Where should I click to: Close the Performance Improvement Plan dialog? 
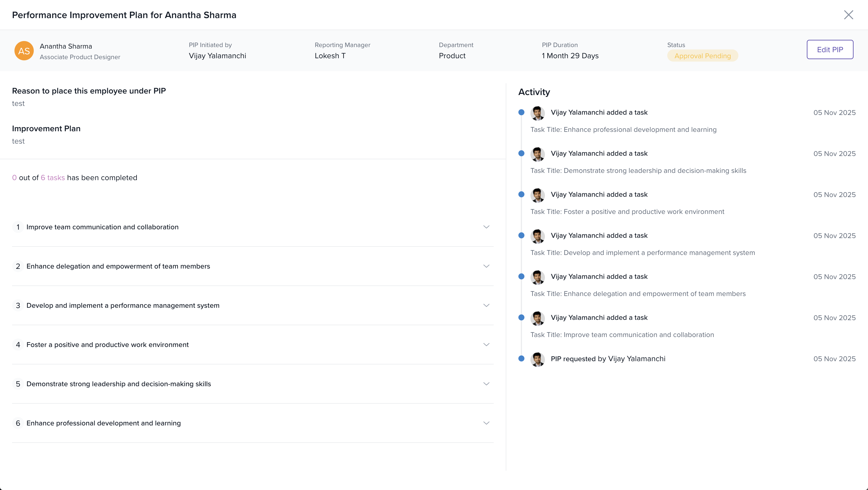click(848, 15)
